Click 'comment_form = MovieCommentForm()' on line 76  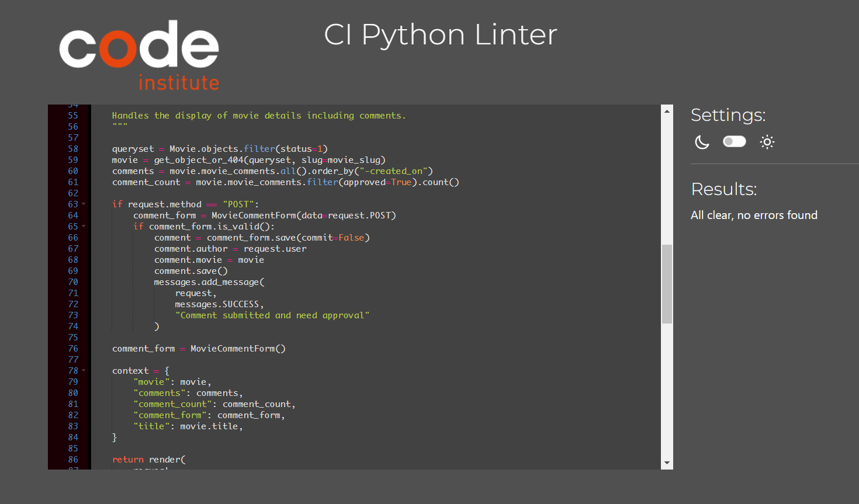pos(199,349)
